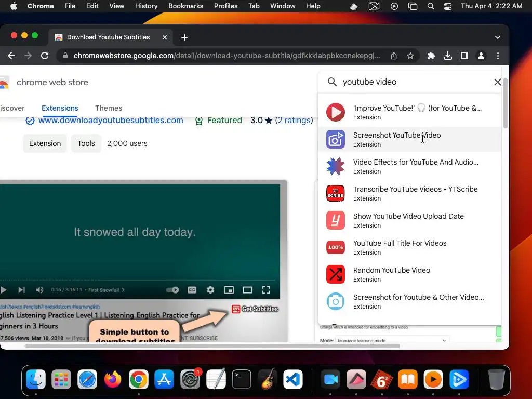The height and width of the screenshot is (399, 532).
Task: Open Chrome's three-dot menu
Action: (x=498, y=56)
